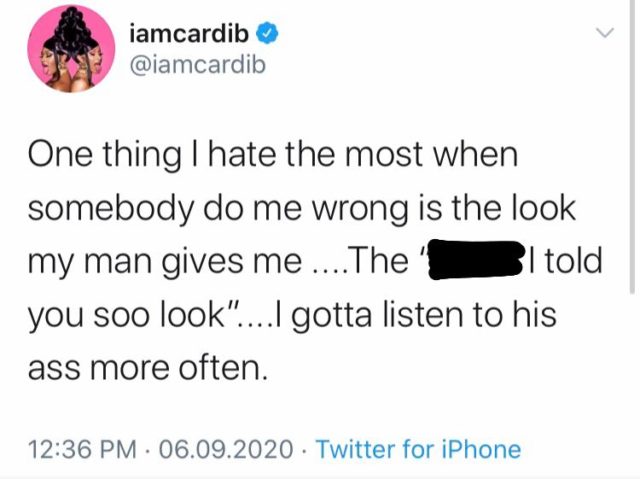Click the 'somebody do me wrong' text line

(x=302, y=208)
